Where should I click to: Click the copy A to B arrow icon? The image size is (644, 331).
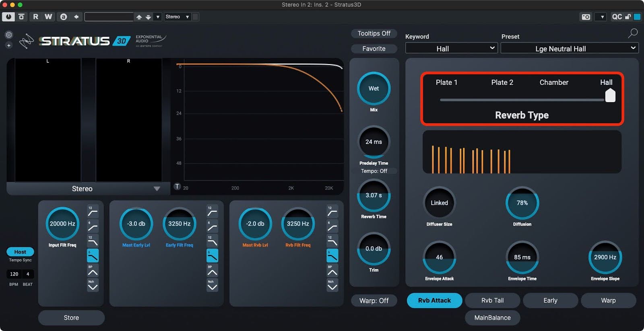(x=76, y=16)
